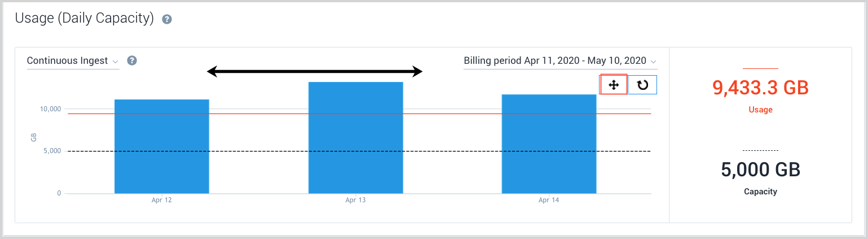Viewport: 868px width, 239px height.
Task: Activate the pan (move) chart tool
Action: 614,85
